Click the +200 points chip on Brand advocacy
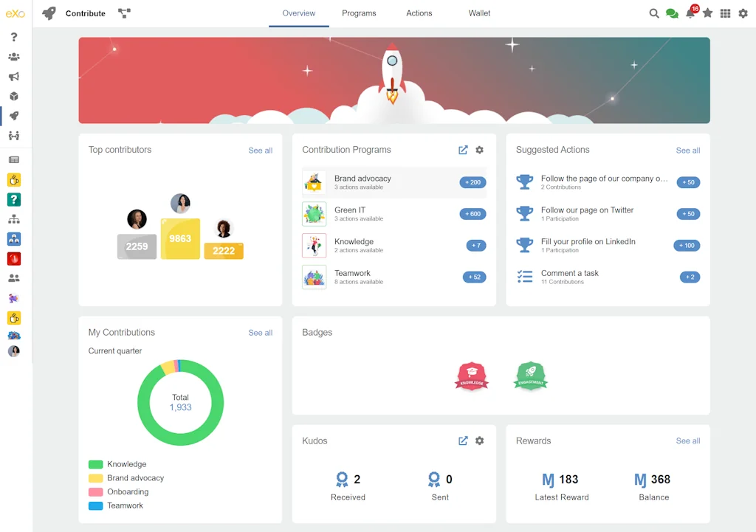756x532 pixels. pyautogui.click(x=472, y=182)
